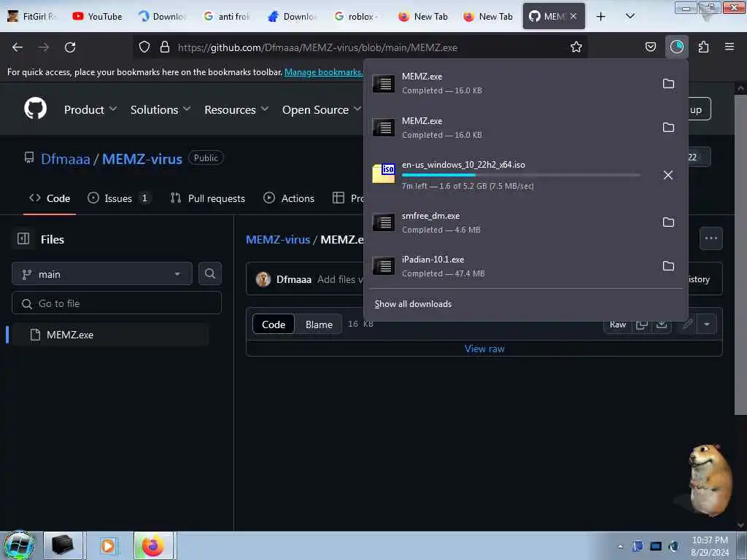Click the address bar URL

click(x=317, y=47)
